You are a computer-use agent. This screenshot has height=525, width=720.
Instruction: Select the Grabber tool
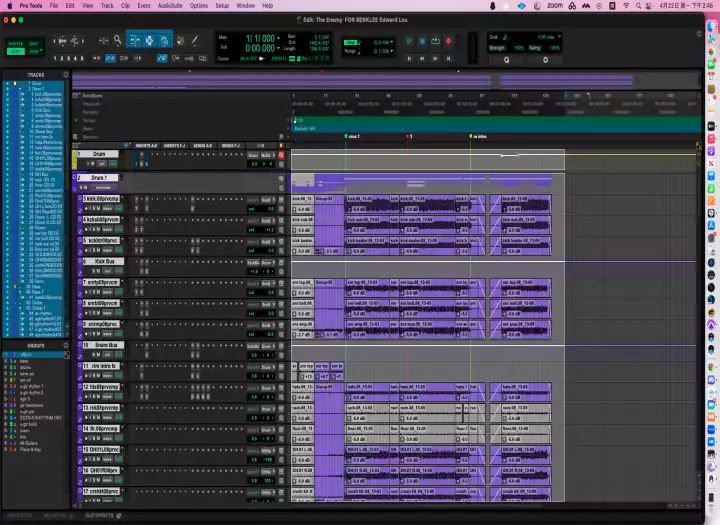tap(162, 41)
